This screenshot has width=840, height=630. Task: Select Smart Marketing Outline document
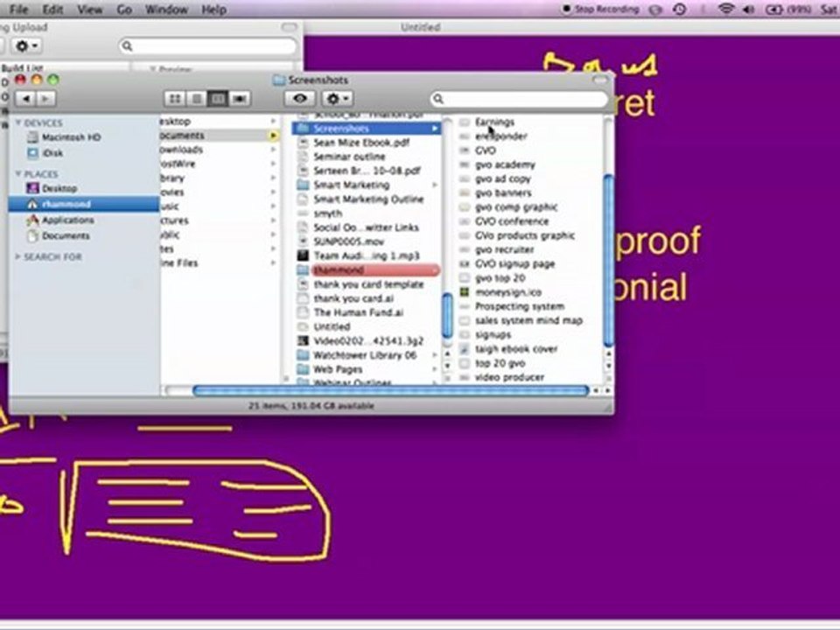click(x=367, y=199)
